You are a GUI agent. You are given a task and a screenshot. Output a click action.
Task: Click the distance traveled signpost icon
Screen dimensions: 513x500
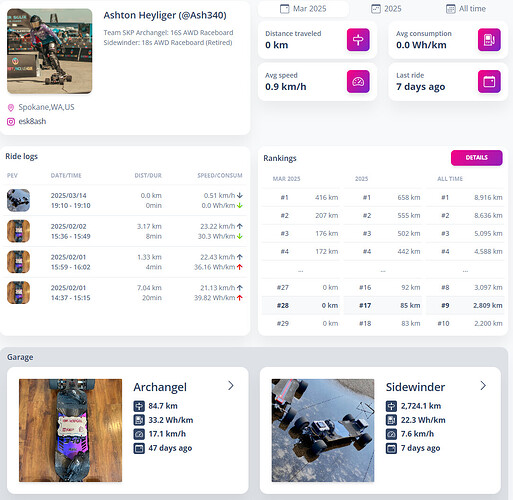pyautogui.click(x=358, y=40)
